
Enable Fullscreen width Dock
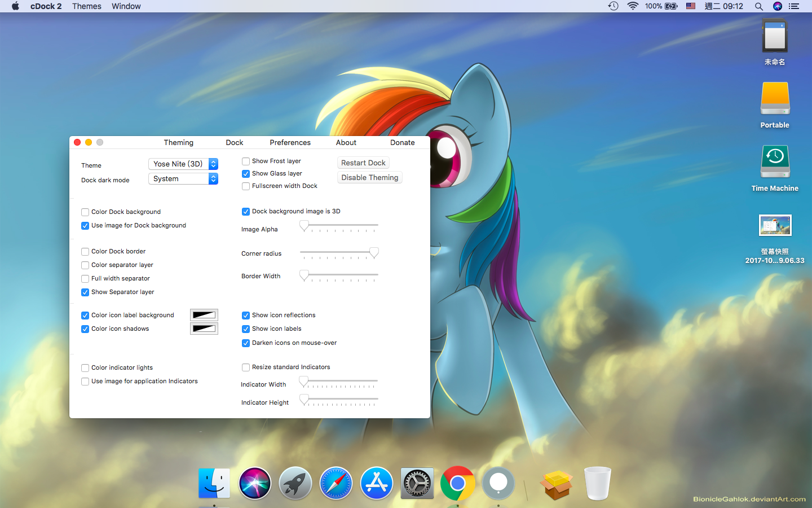point(246,186)
